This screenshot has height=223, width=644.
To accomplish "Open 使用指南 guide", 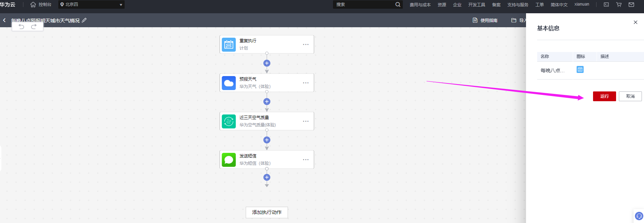I will tap(485, 20).
